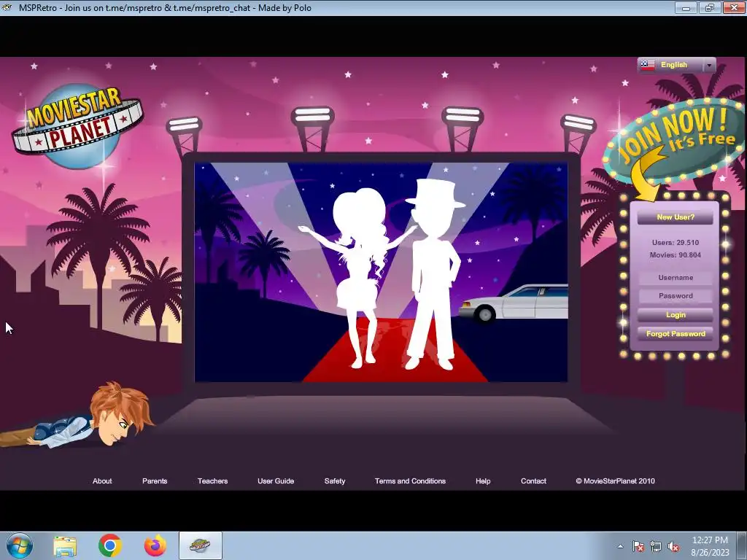Viewport: 747px width, 560px height.
Task: Launch Firefox from the taskbar
Action: (x=155, y=545)
